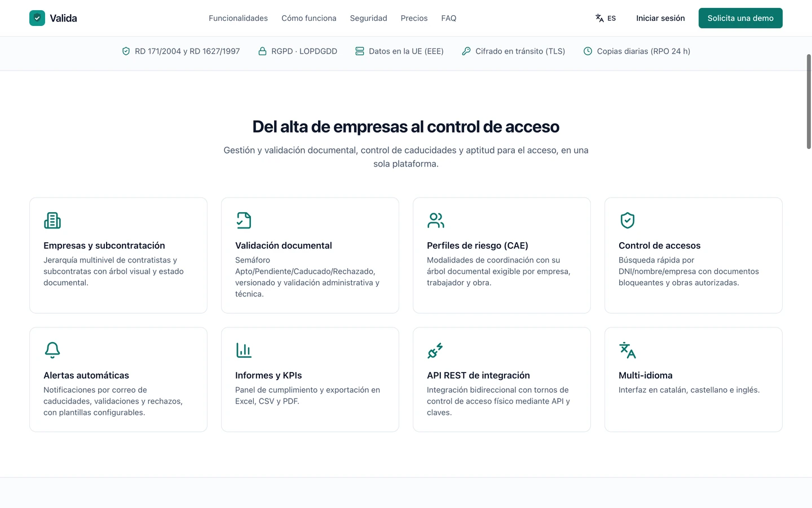Click the users icon in Perfiles de riesgo
The image size is (812, 508).
pos(436,220)
